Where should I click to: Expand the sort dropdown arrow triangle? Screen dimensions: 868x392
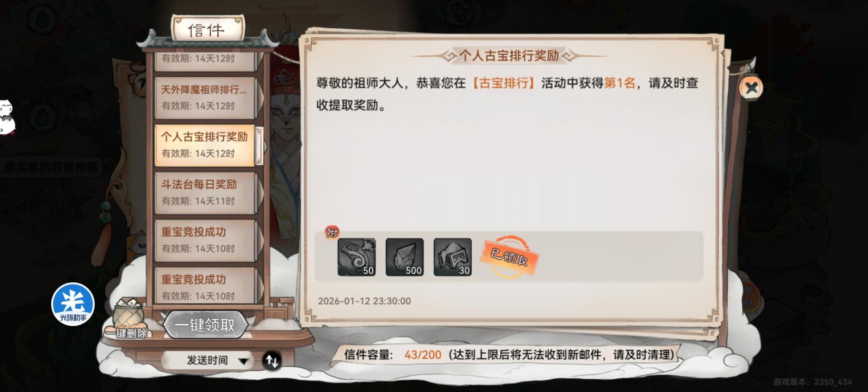243,361
